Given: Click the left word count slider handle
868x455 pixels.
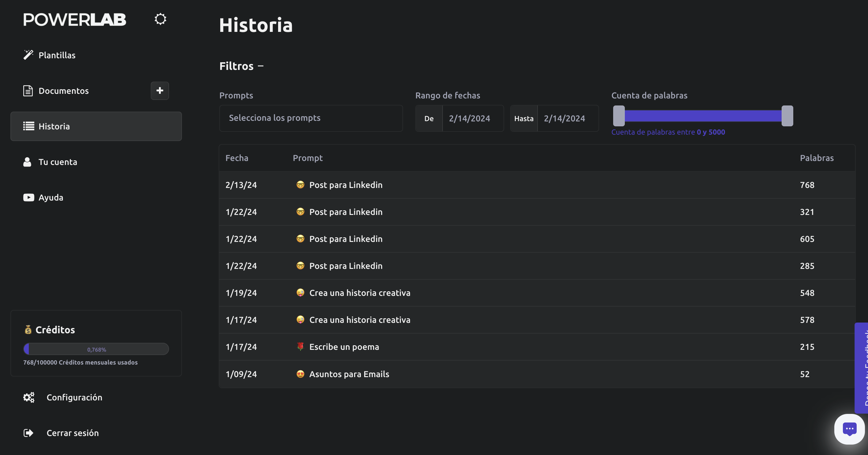Looking at the screenshot, I should pyautogui.click(x=619, y=116).
